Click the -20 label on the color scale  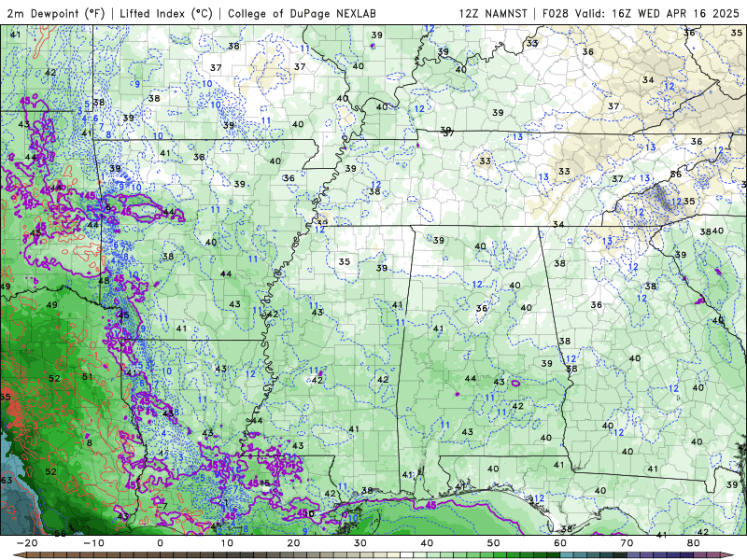(27, 543)
